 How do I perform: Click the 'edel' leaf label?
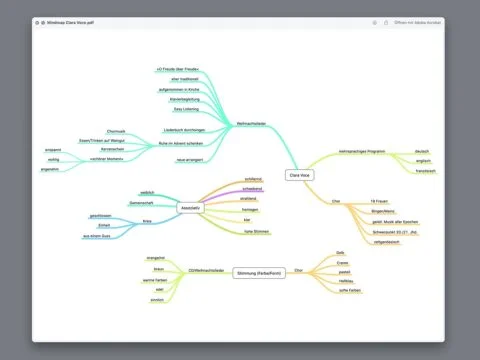tap(160, 290)
